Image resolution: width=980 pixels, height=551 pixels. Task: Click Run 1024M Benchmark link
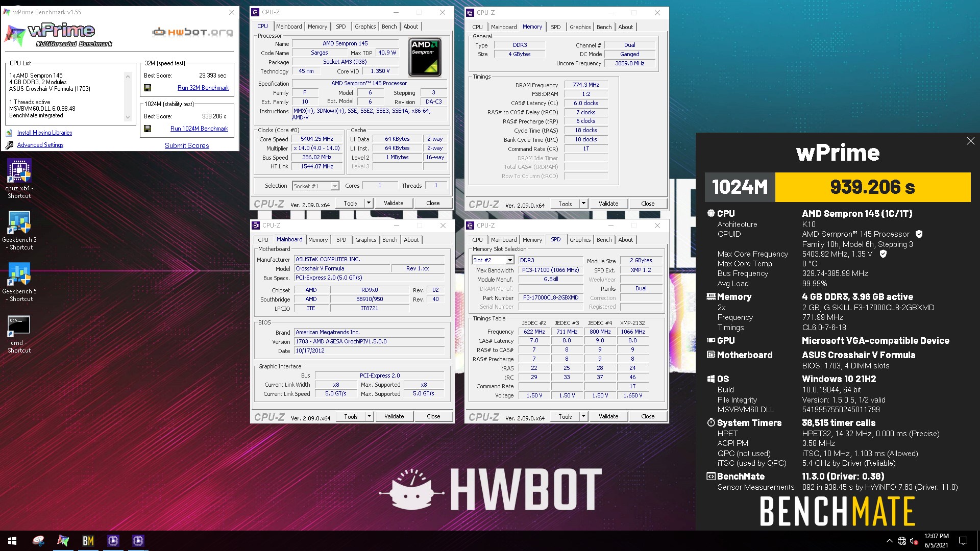pos(199,129)
